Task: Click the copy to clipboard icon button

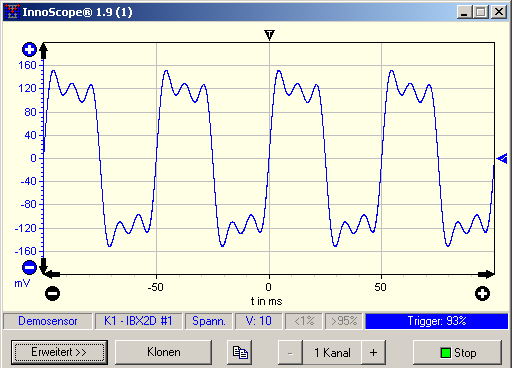Action: point(240,352)
